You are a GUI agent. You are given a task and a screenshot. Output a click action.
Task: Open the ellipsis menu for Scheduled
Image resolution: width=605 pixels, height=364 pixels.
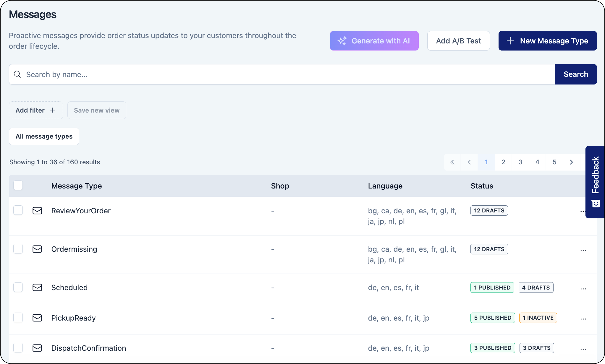(583, 288)
